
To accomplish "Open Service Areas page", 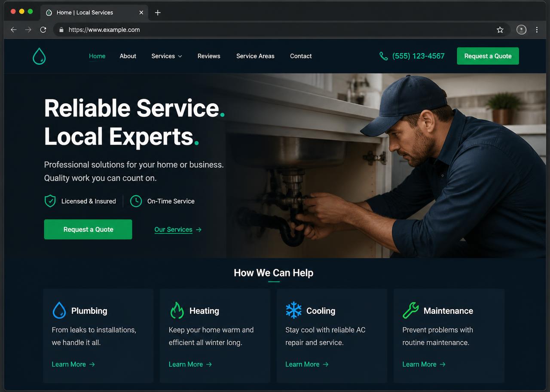I will pyautogui.click(x=255, y=56).
